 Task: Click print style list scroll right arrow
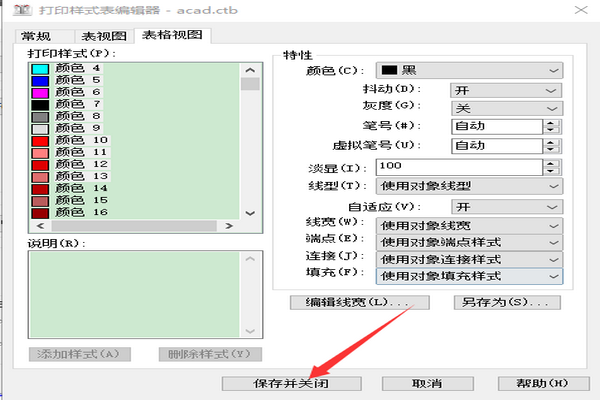229,226
